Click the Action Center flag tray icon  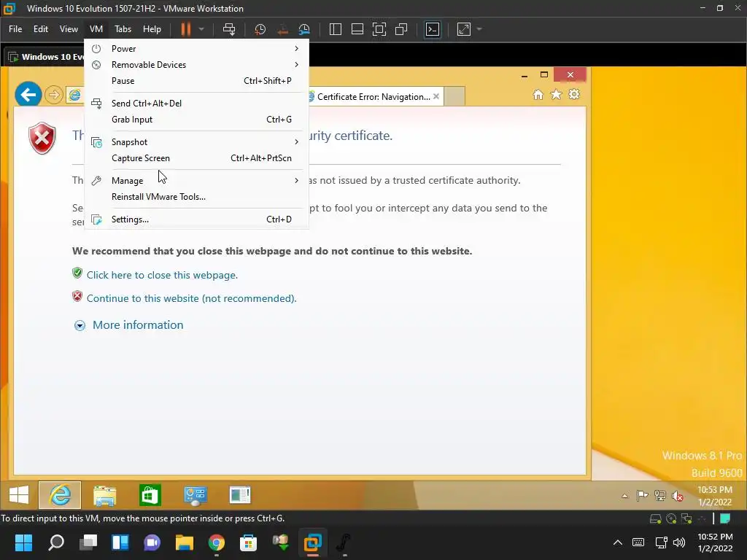point(642,496)
